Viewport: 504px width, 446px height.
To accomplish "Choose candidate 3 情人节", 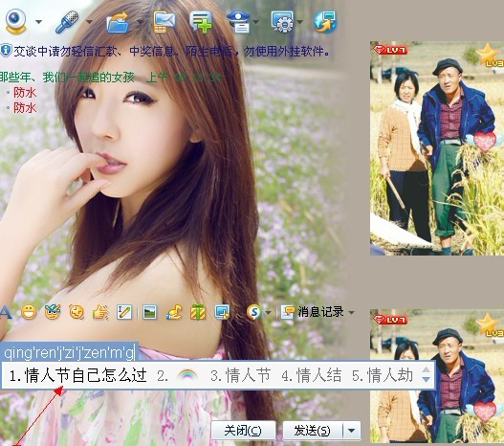I will (241, 375).
